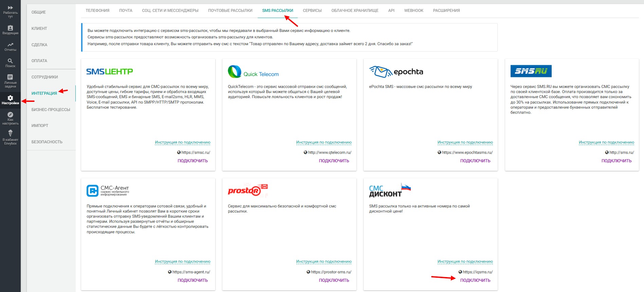The width and height of the screenshot is (644, 292).
Task: Connect ePochta via Подключить
Action: [475, 161]
